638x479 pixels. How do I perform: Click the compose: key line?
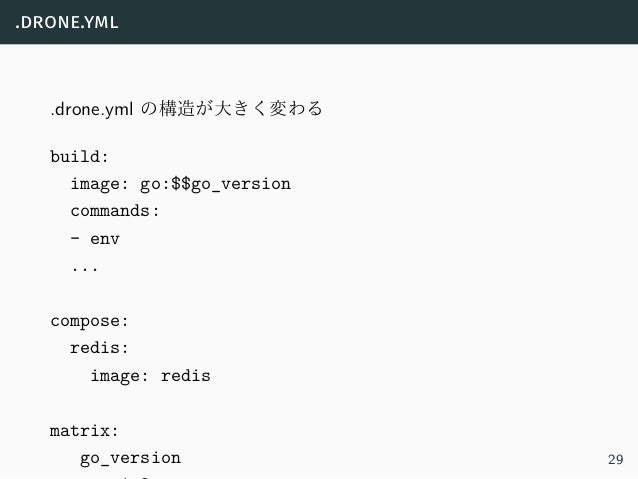pyautogui.click(x=90, y=322)
